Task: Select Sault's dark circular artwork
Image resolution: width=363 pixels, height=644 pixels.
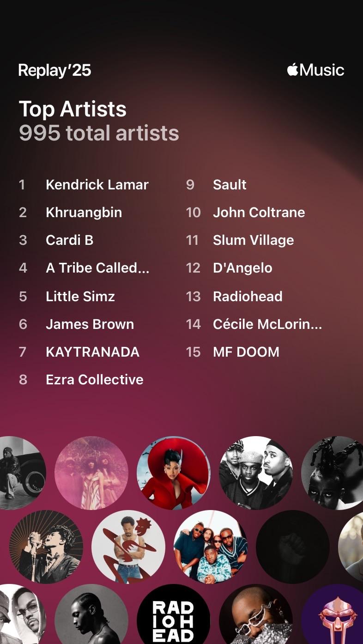Action: click(x=293, y=547)
